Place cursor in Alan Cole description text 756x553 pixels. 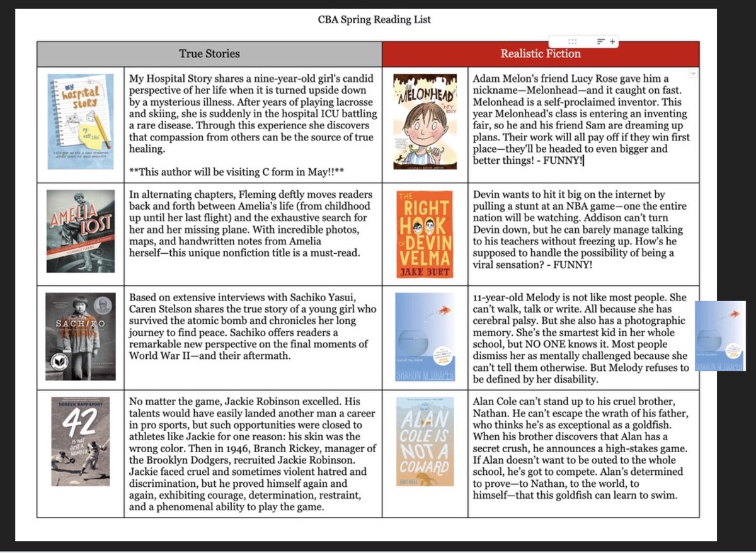580,448
